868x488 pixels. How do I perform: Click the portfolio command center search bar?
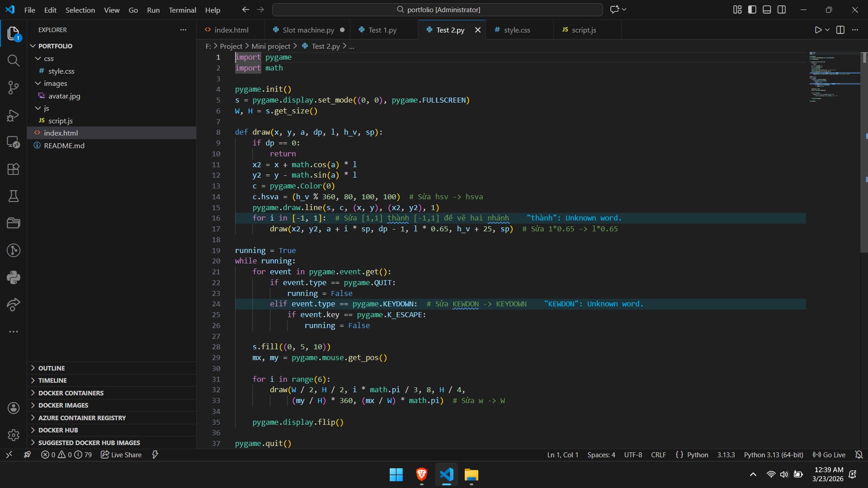438,9
